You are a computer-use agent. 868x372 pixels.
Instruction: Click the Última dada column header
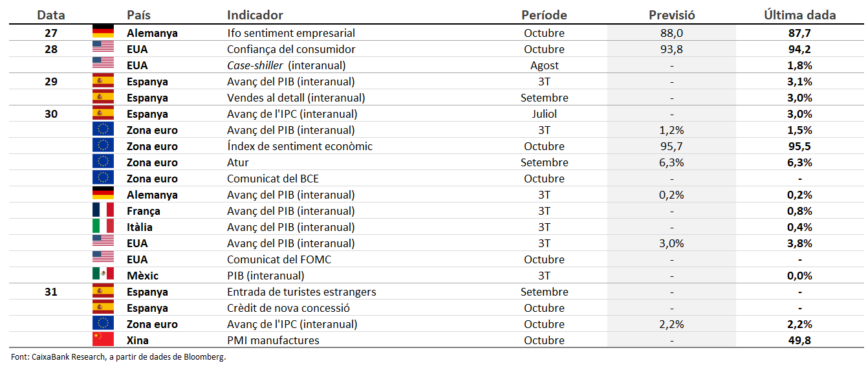pos(799,15)
